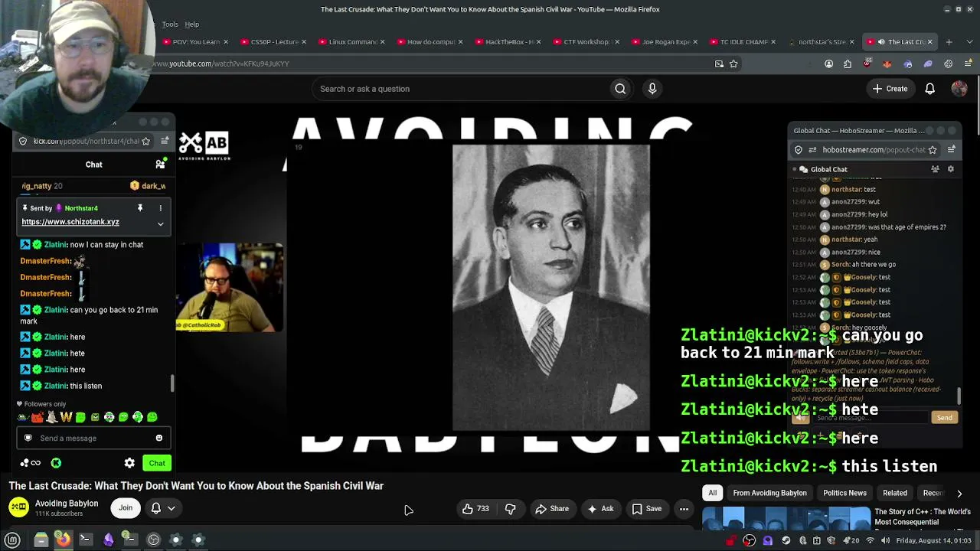This screenshot has width=980, height=551.
Task: Open Kick chat settings gear
Action: [129, 463]
